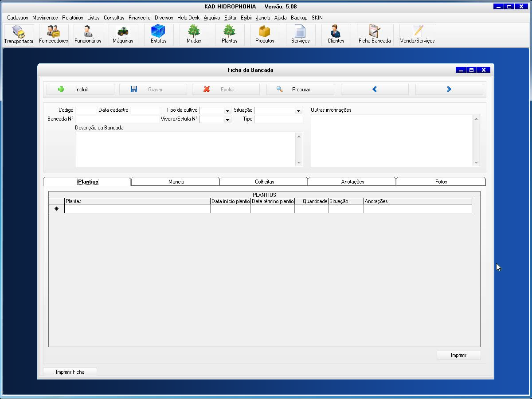Open the Clientes toolbar icon
532x399 pixels.
click(x=336, y=35)
